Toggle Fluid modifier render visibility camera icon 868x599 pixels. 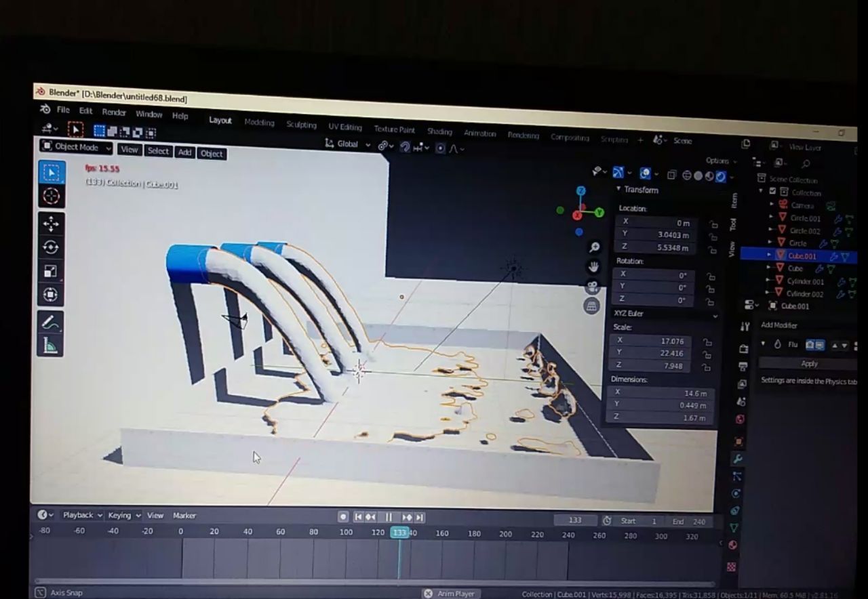tap(810, 345)
